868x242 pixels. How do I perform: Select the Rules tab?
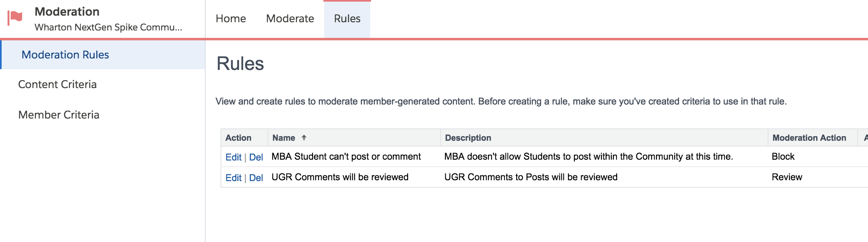pos(347,19)
